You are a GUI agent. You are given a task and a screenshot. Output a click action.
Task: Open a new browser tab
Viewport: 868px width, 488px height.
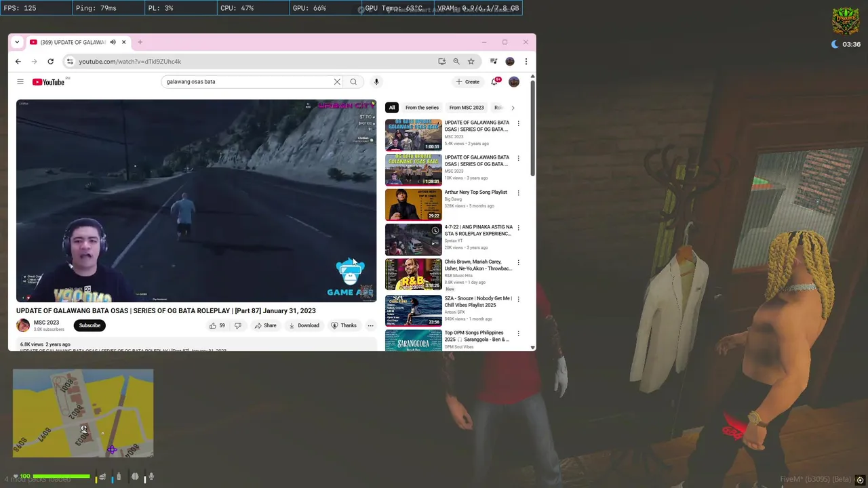[x=140, y=42]
